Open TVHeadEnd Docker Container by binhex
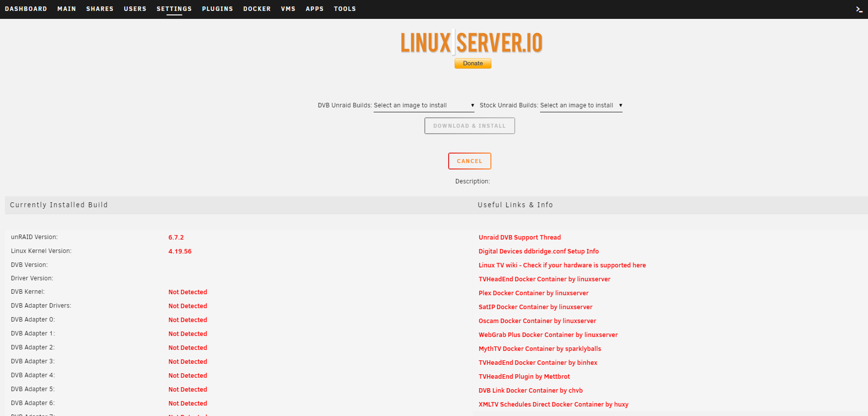The image size is (868, 416). coord(538,363)
